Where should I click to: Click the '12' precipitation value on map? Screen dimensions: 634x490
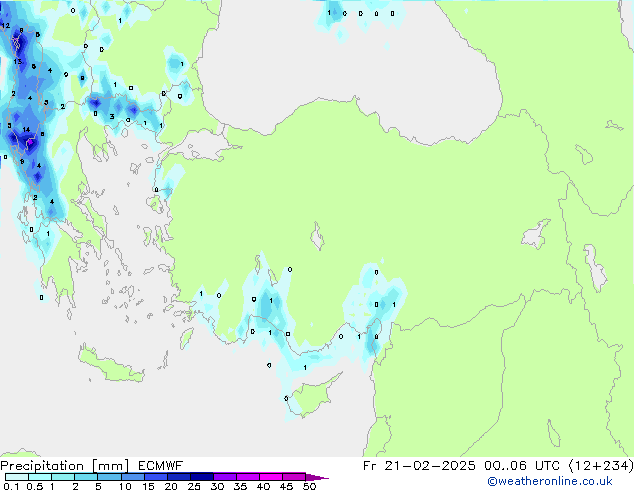[x=6, y=25]
